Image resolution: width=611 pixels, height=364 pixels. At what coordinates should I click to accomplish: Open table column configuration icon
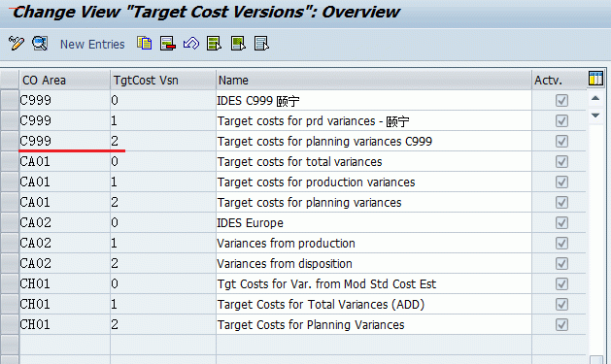pos(595,79)
